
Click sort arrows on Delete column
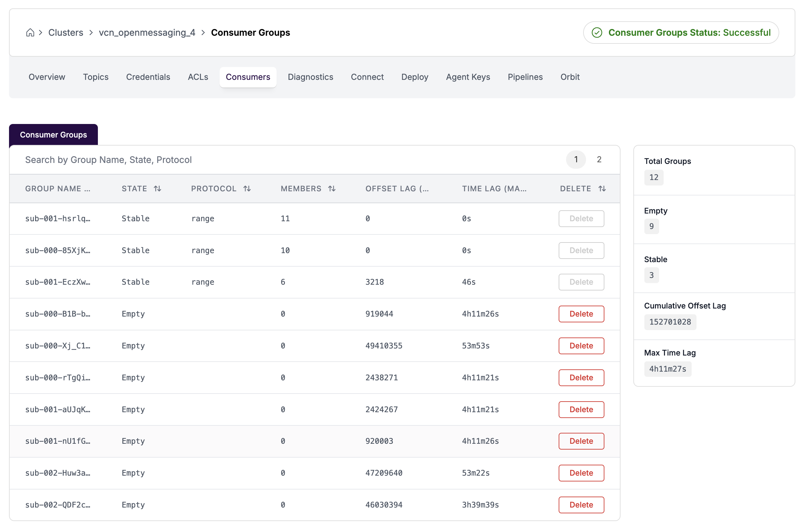602,189
